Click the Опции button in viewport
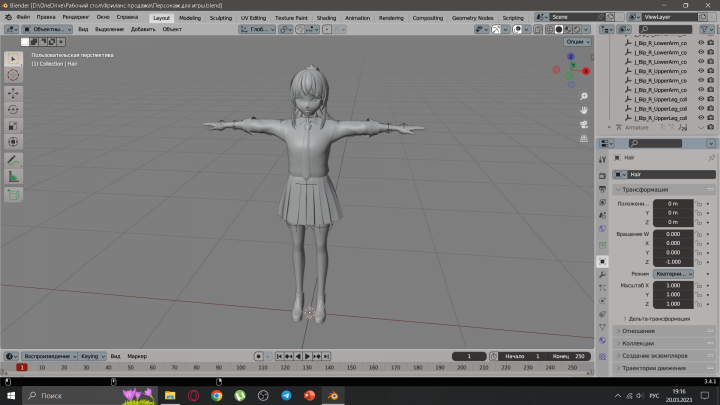The width and height of the screenshot is (720, 405). point(578,42)
